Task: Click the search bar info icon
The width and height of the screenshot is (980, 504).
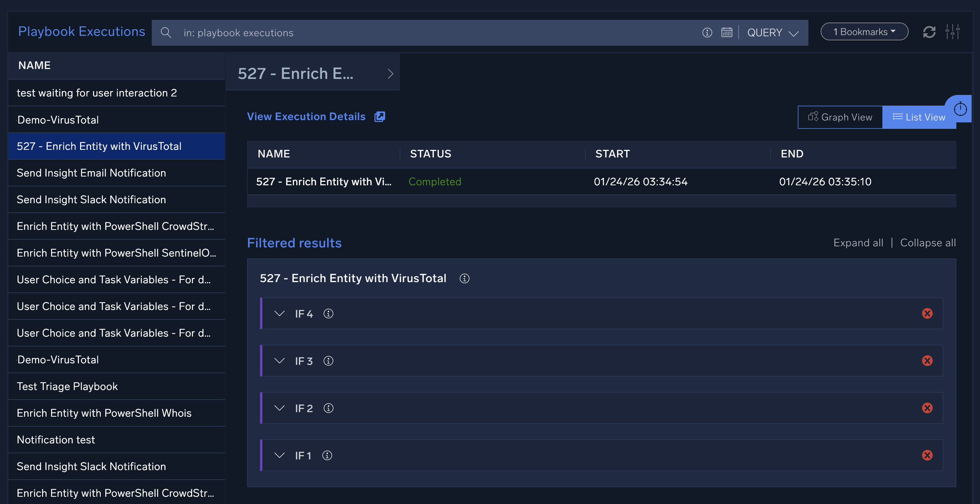Action: (x=707, y=33)
